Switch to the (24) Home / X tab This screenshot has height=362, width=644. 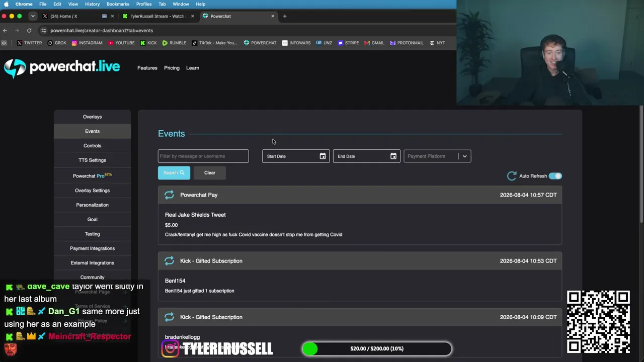[x=77, y=16]
